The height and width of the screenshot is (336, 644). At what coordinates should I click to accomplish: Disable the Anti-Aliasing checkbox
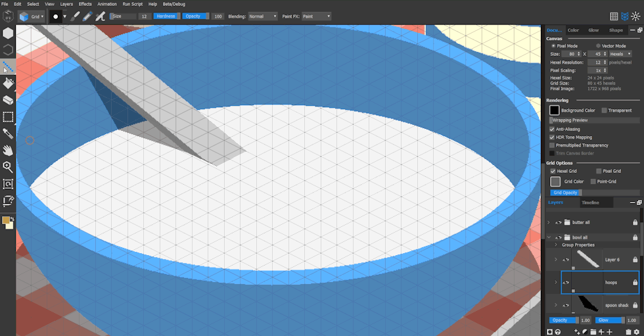click(x=552, y=130)
